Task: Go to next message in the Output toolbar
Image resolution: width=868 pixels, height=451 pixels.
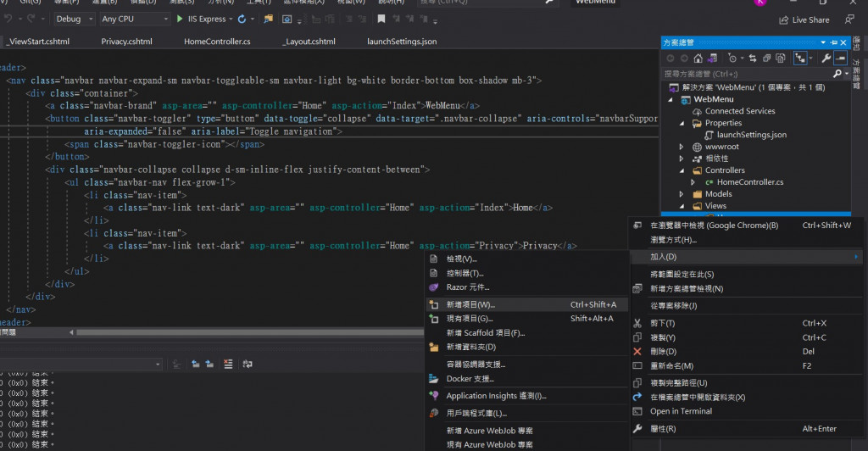Action: (x=210, y=364)
